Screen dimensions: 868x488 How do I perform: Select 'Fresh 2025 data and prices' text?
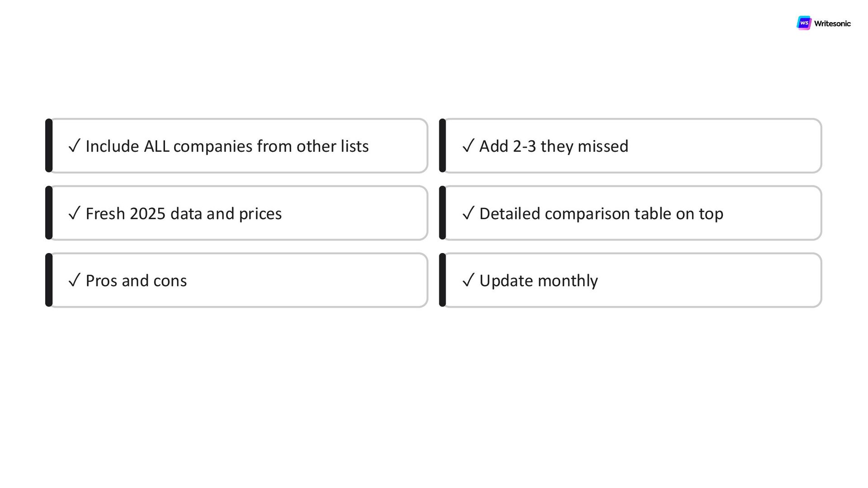tap(184, 214)
